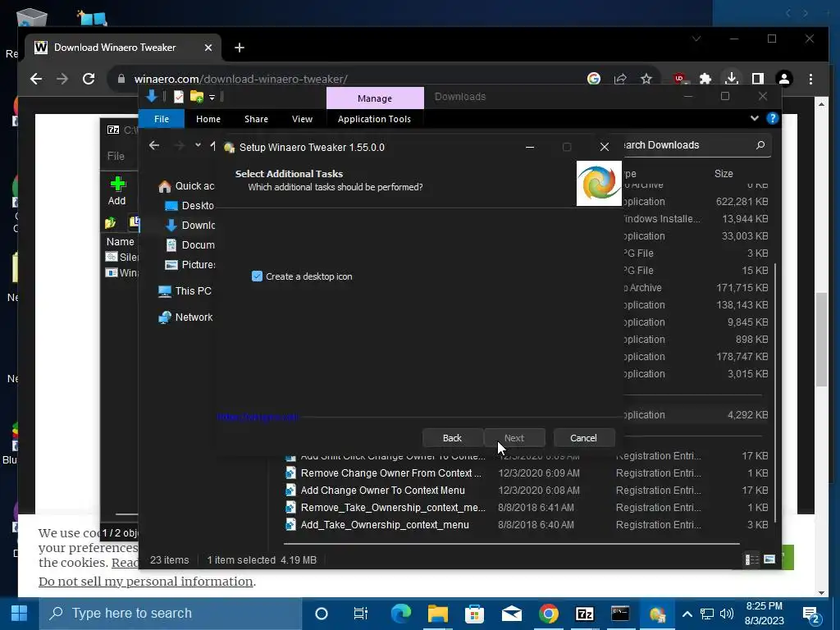
Task: Click the share page icon in Chrome
Action: [x=620, y=79]
